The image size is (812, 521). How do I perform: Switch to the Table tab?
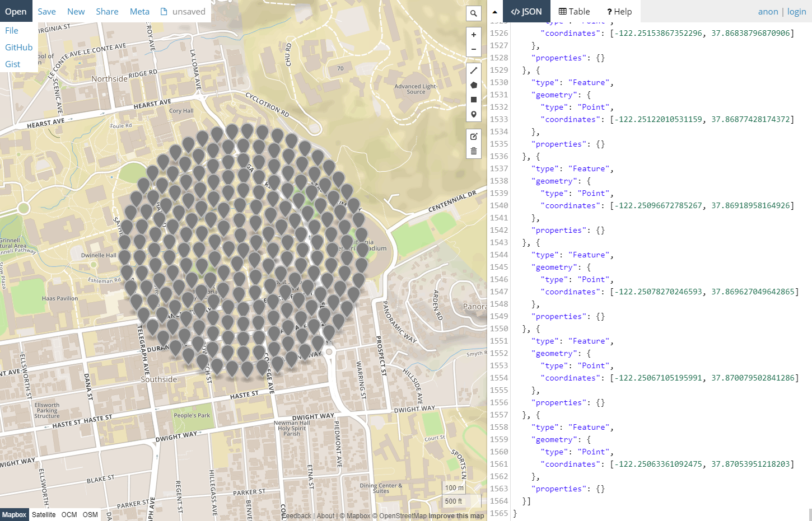coord(574,11)
